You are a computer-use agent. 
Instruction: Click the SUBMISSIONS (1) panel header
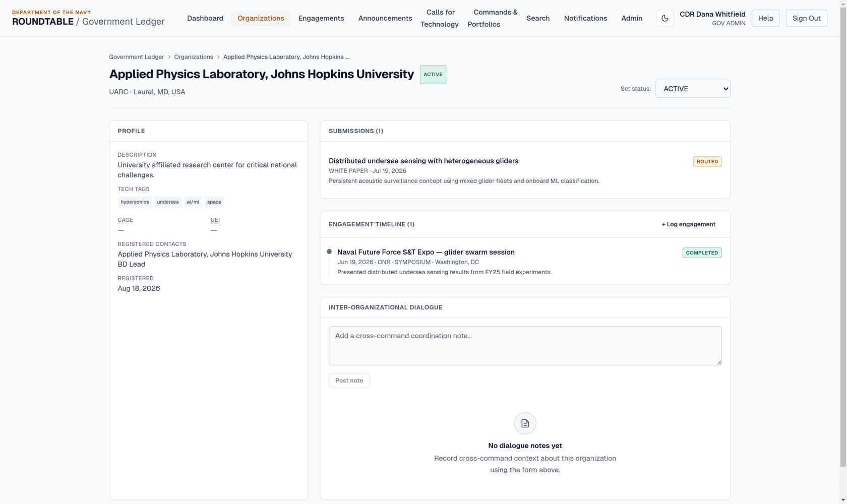pyautogui.click(x=356, y=131)
